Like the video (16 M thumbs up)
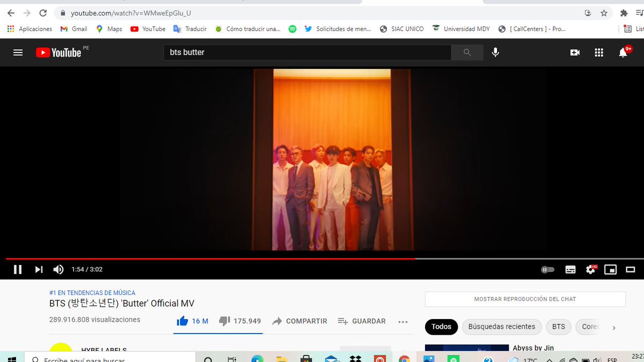The width and height of the screenshot is (644, 362). coord(193,321)
